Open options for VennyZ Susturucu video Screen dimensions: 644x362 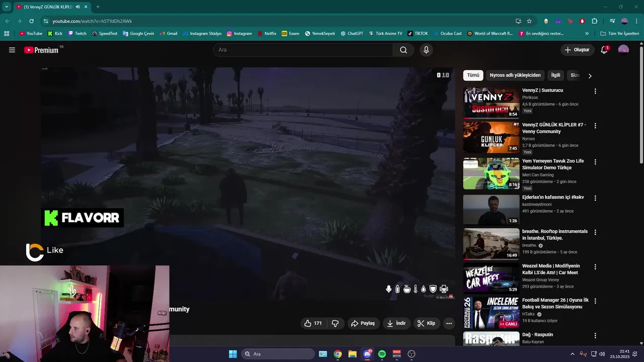click(595, 91)
